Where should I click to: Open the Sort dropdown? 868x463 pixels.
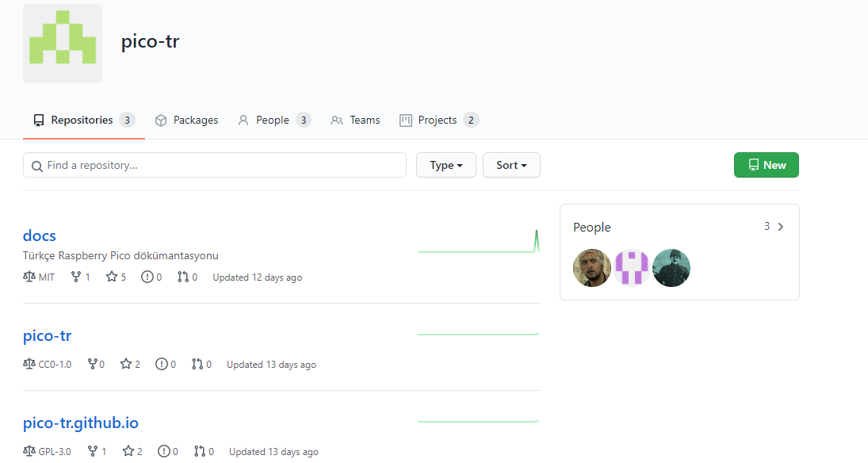511,165
